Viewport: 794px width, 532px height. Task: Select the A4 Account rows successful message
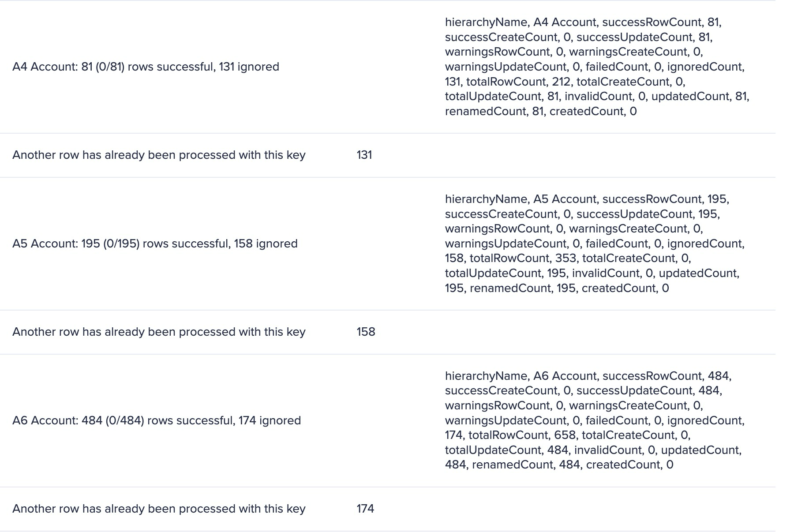pyautogui.click(x=146, y=67)
